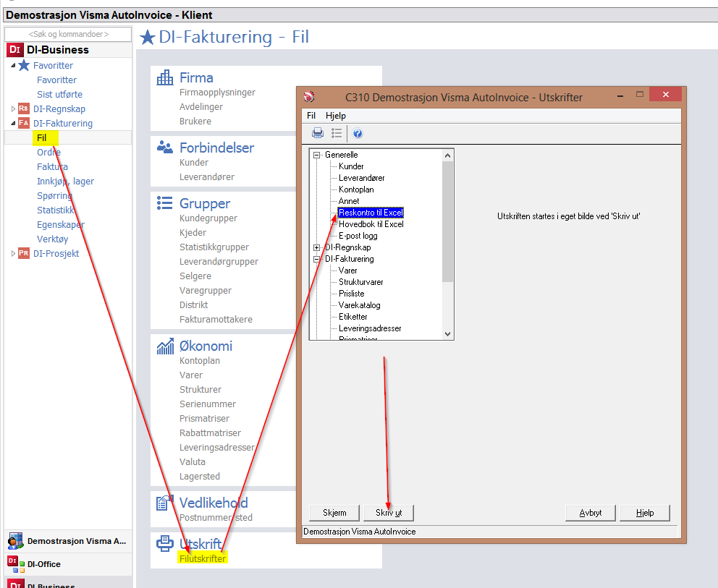This screenshot has width=718, height=588.
Task: Open Kontoplan under Økonomi
Action: [200, 361]
